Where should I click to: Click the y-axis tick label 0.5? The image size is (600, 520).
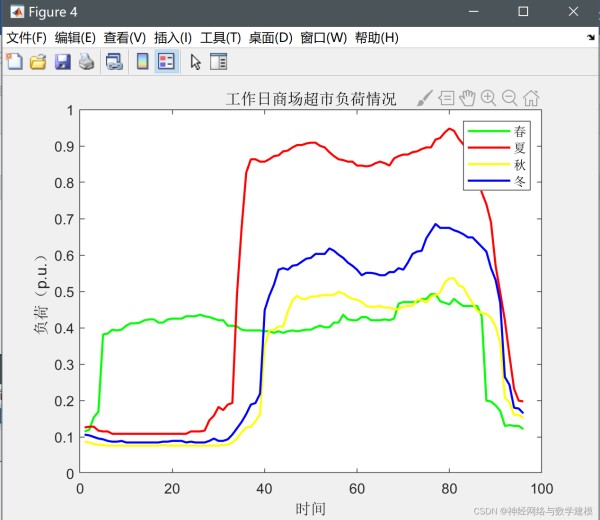[x=64, y=292]
